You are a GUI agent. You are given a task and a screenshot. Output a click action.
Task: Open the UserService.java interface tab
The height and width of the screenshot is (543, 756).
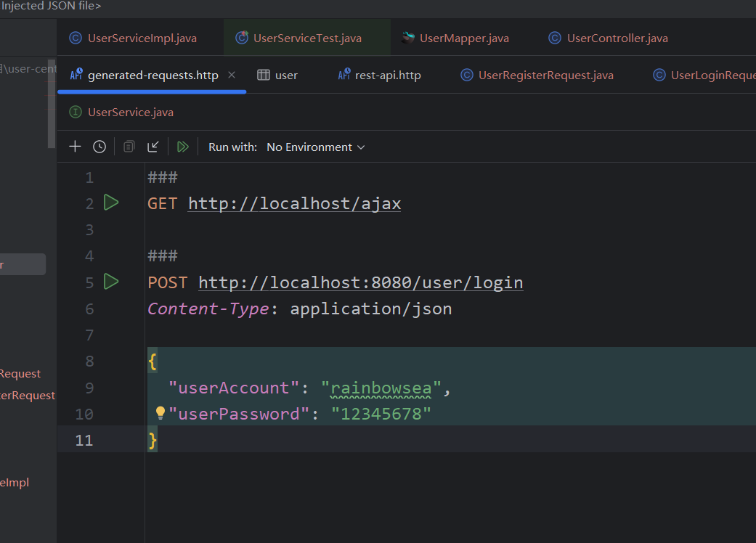click(x=130, y=112)
